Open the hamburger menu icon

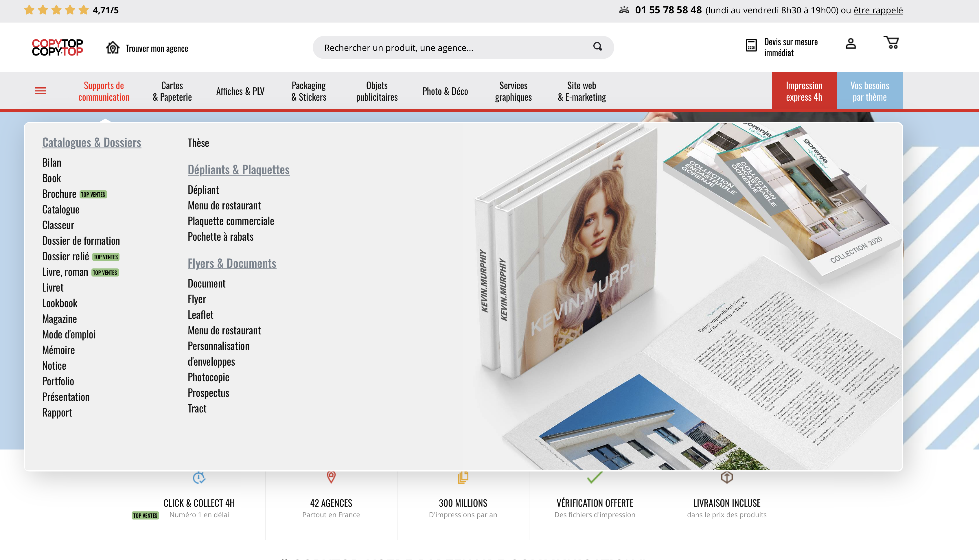tap(41, 91)
